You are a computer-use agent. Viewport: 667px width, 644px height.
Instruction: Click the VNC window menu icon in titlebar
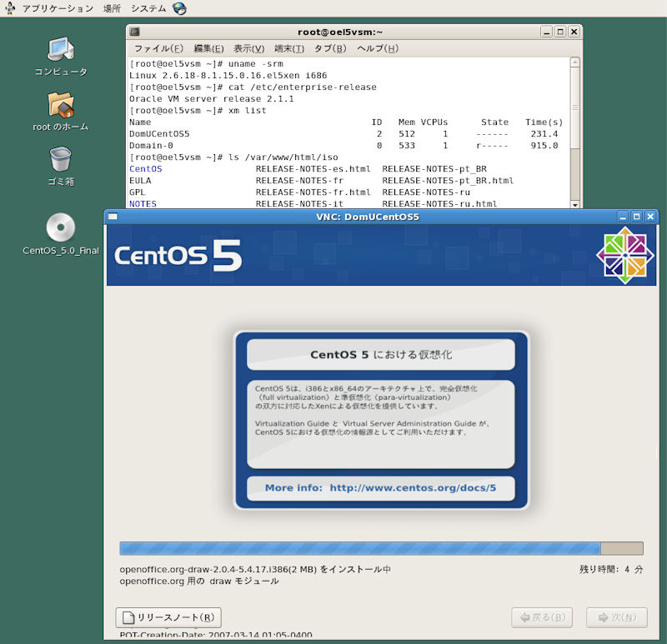point(113,217)
